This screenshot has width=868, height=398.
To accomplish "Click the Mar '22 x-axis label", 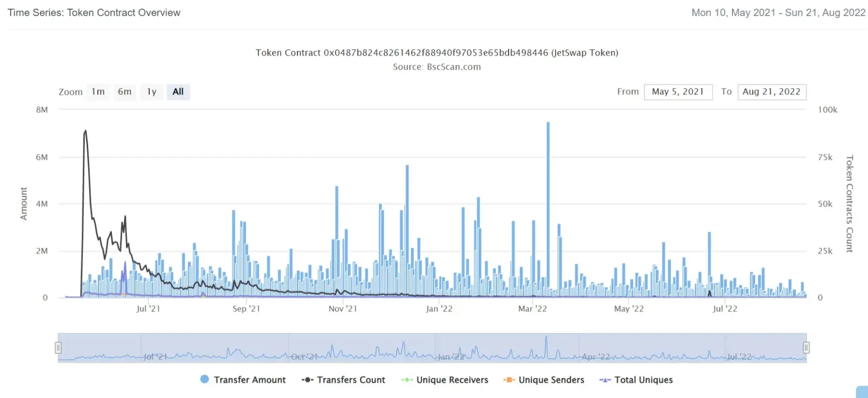I will point(532,309).
